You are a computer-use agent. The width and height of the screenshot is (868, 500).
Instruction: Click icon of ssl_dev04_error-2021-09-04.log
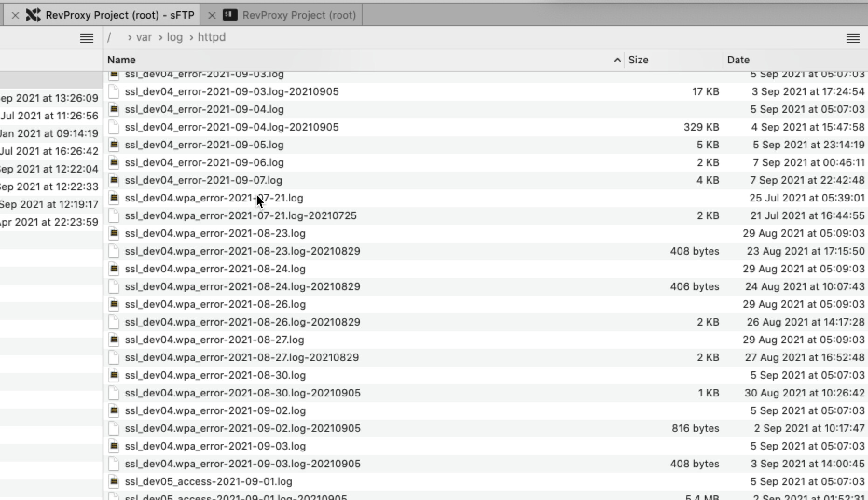click(x=114, y=109)
